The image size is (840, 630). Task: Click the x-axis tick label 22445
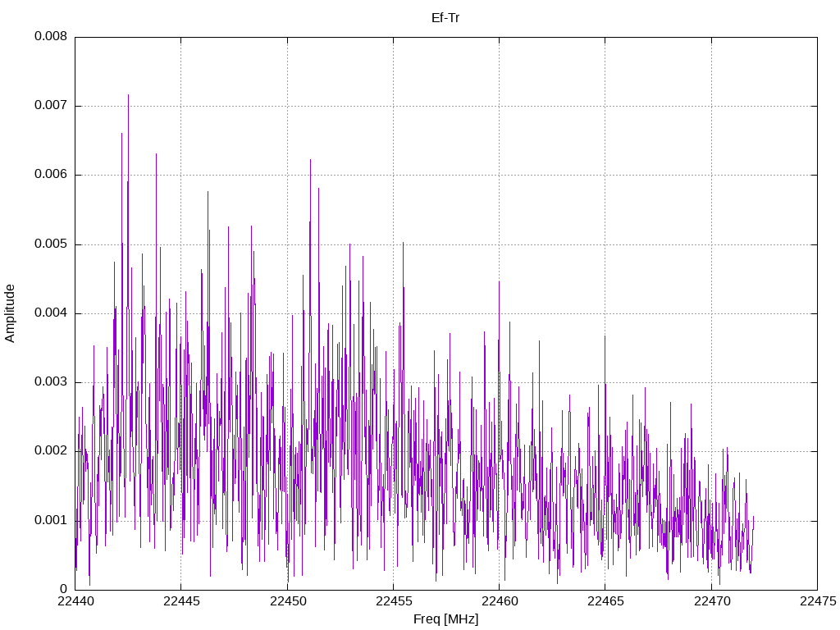(181, 601)
